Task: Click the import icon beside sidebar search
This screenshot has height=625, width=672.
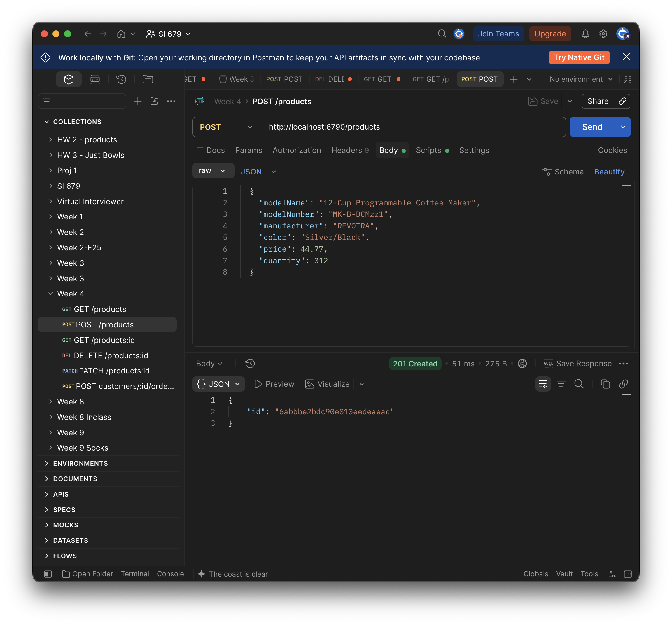Action: tap(154, 101)
